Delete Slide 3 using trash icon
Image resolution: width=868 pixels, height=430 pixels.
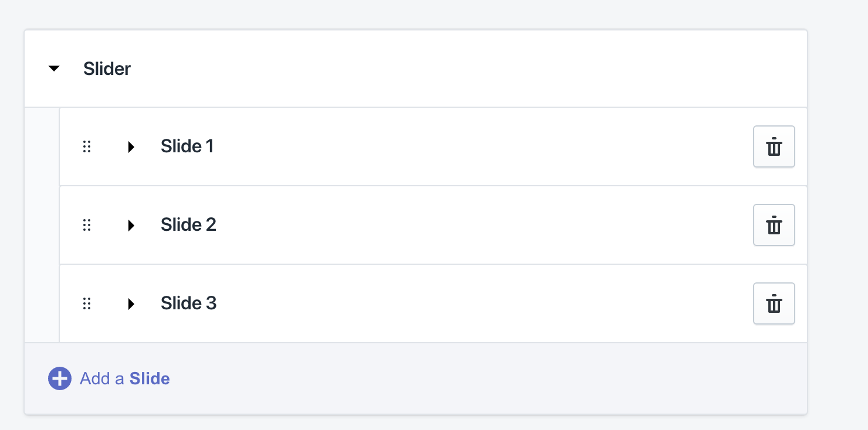[x=774, y=303]
